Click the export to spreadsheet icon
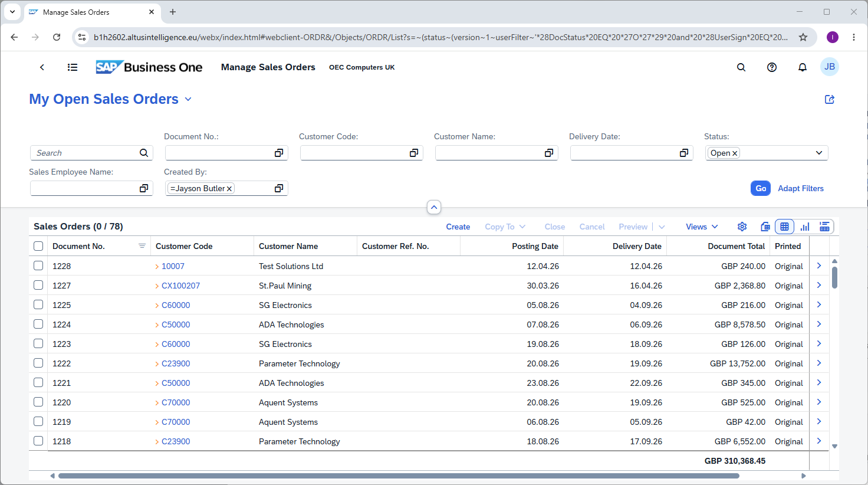The height and width of the screenshot is (485, 868). [765, 227]
